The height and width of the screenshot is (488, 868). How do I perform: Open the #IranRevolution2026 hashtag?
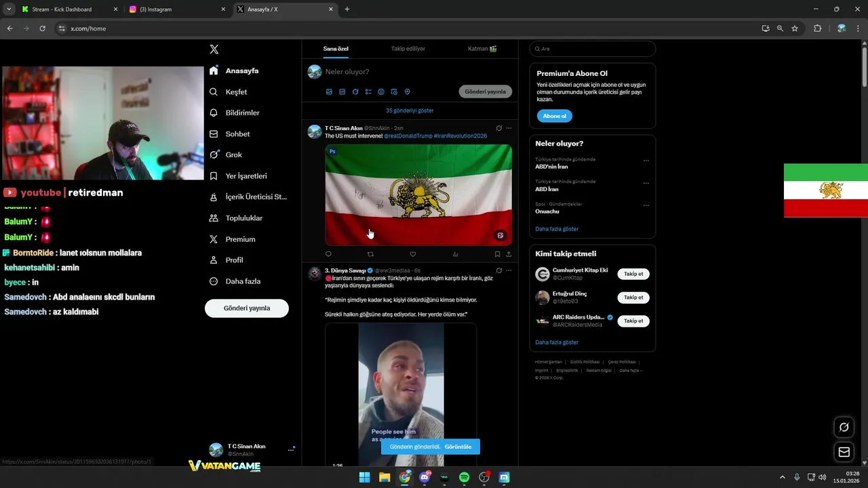(x=460, y=136)
